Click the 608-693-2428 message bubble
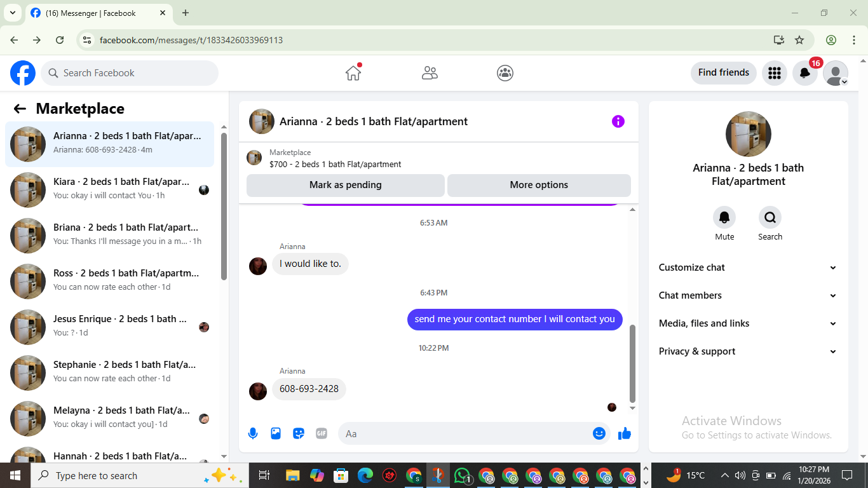The width and height of the screenshot is (868, 488). coord(309,389)
